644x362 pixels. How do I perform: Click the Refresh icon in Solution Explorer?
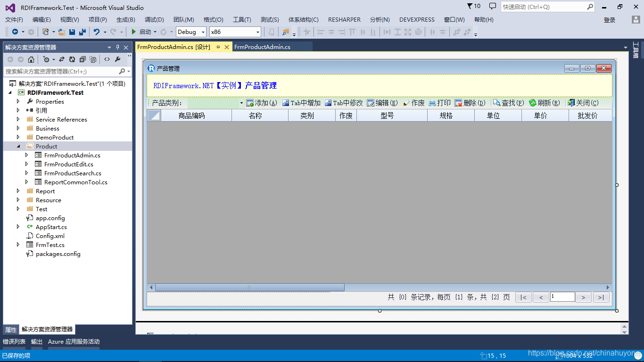pyautogui.click(x=72, y=59)
